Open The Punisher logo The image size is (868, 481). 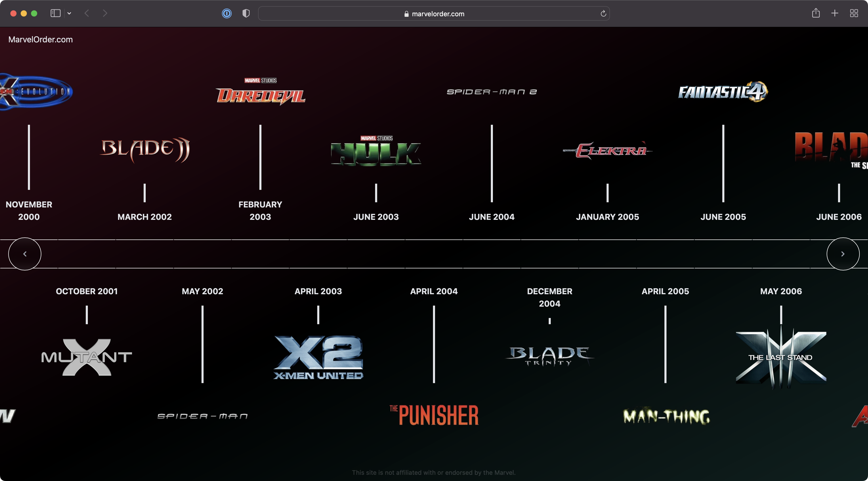pyautogui.click(x=434, y=415)
